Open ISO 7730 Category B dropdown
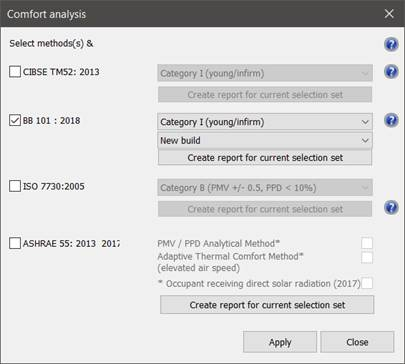Viewport: 405px width, 364px height. 265,188
